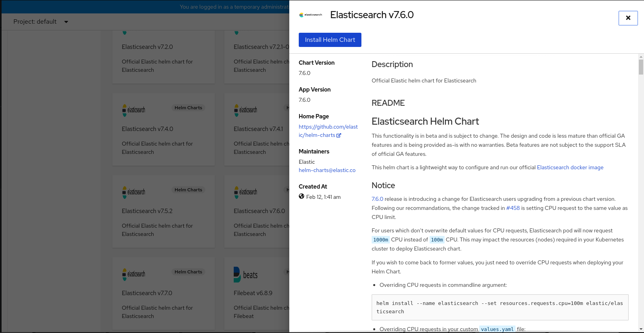The image size is (644, 333).
Task: Click the elasticsearch logo on v7.4.1 card
Action: click(x=246, y=110)
